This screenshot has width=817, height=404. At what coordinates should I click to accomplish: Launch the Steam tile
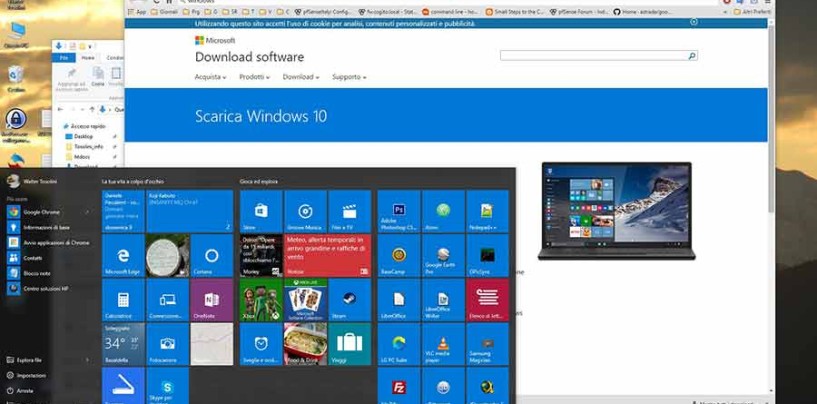tap(350, 300)
